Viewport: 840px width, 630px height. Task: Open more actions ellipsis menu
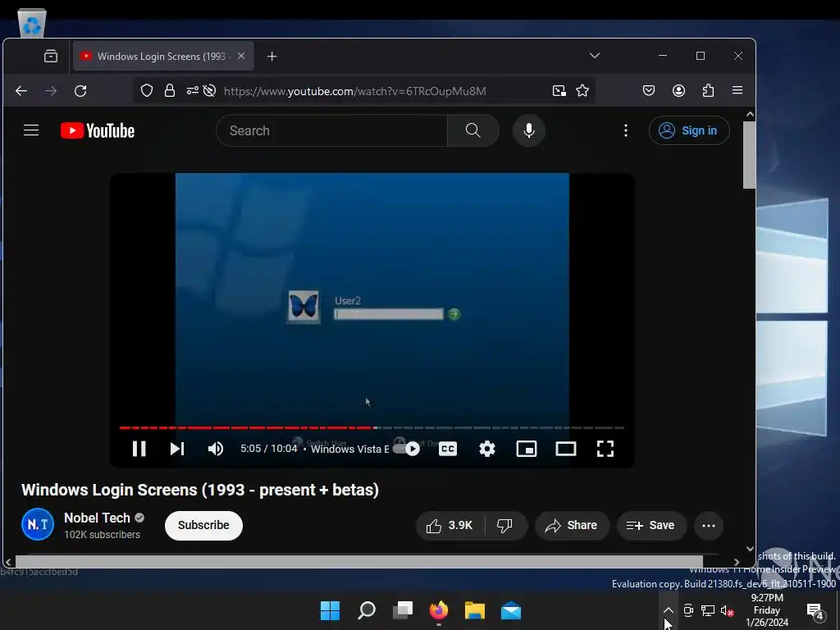709,526
